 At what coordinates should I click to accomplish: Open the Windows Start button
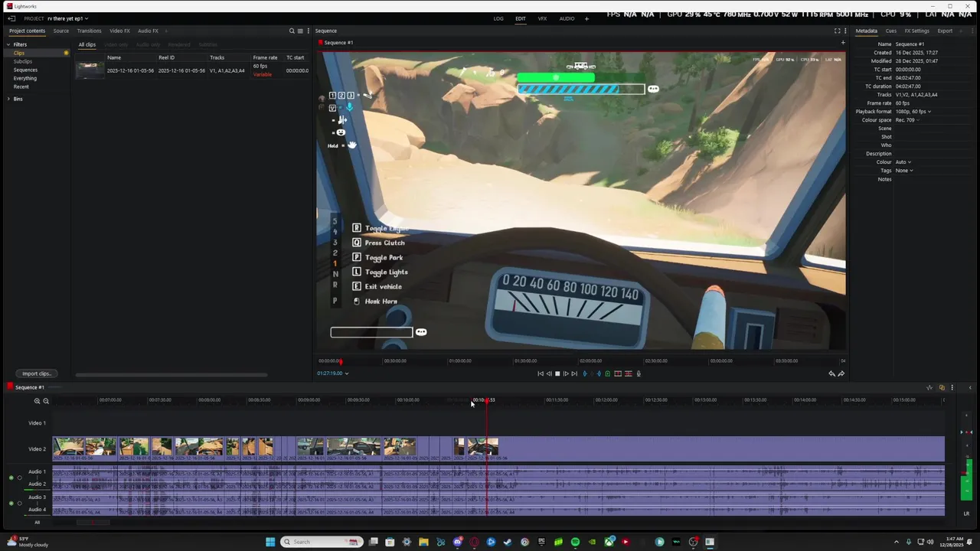click(270, 542)
